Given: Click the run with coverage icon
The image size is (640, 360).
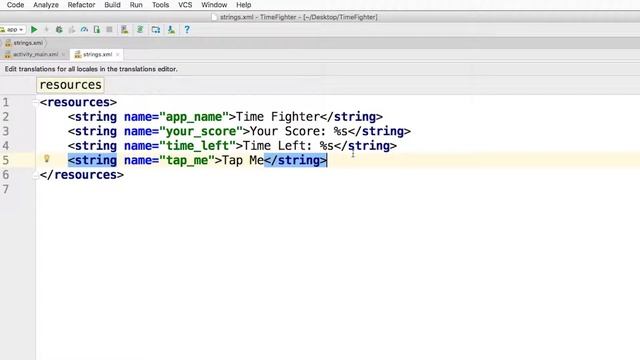Looking at the screenshot, I should tap(72, 29).
